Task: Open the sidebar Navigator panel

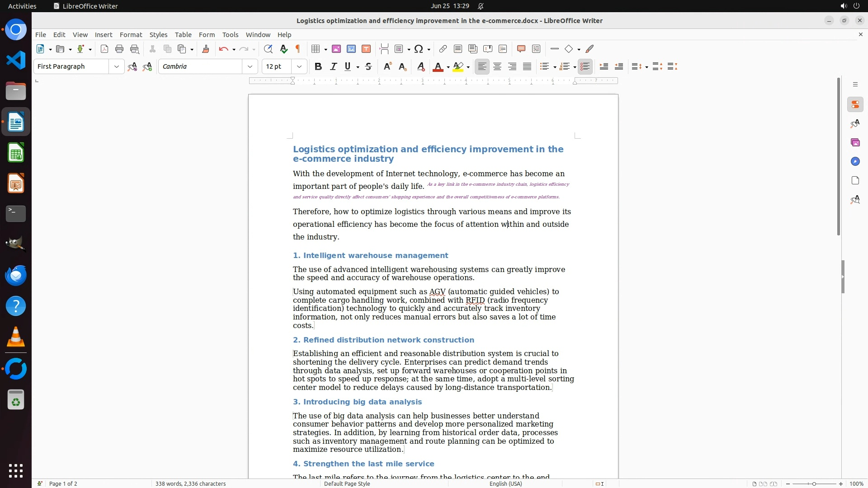Action: (x=855, y=162)
